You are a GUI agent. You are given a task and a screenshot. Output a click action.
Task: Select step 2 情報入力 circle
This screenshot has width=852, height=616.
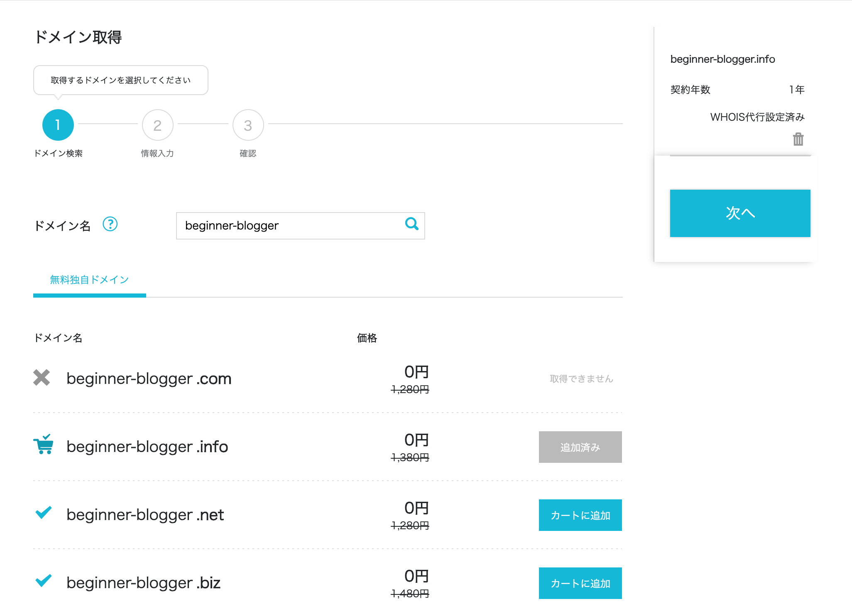click(157, 125)
